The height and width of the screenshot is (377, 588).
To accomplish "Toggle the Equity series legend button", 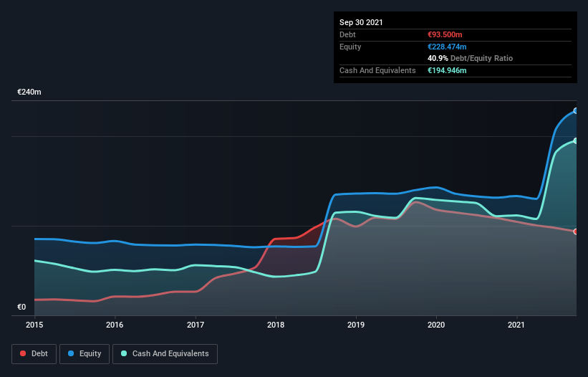I will pyautogui.click(x=85, y=354).
